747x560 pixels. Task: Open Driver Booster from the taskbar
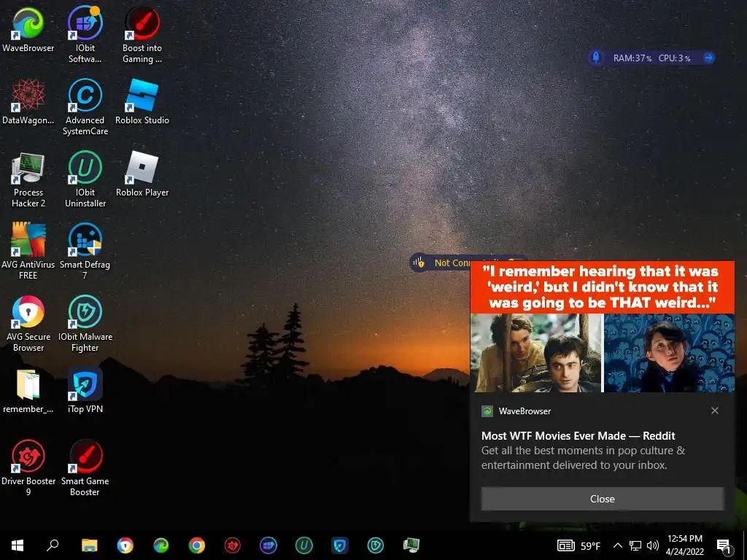tap(233, 545)
